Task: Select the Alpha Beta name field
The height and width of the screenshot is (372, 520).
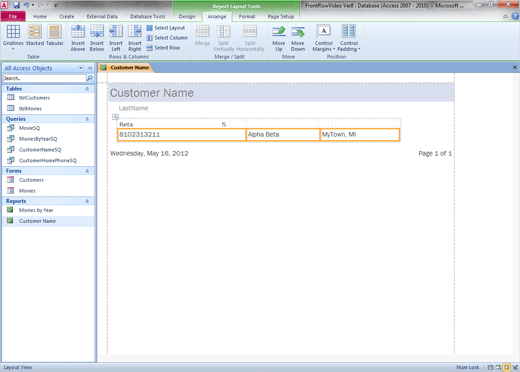Action: tap(283, 135)
